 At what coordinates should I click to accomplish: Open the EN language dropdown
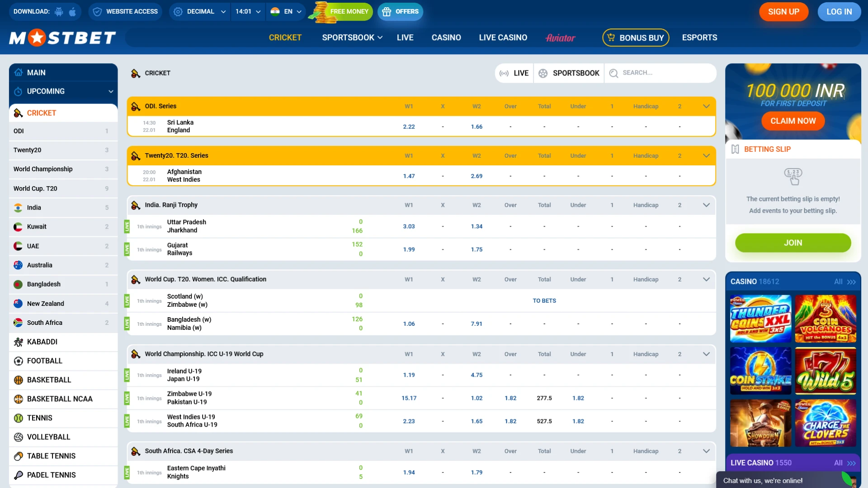(286, 12)
